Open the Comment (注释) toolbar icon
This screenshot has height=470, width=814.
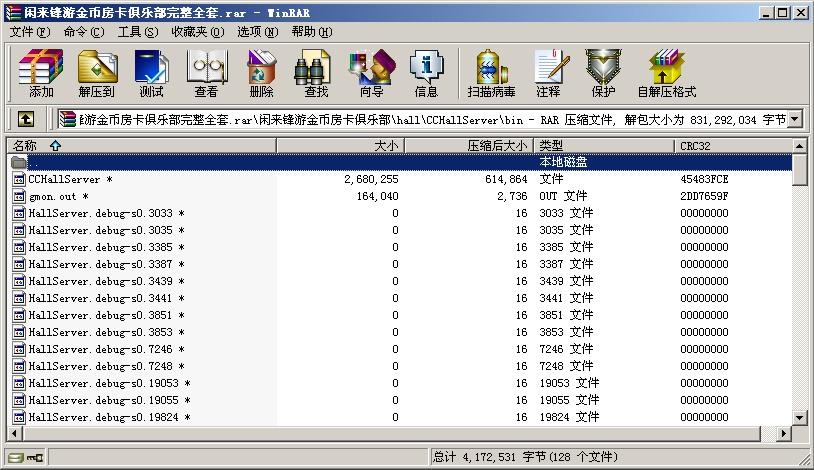point(548,73)
